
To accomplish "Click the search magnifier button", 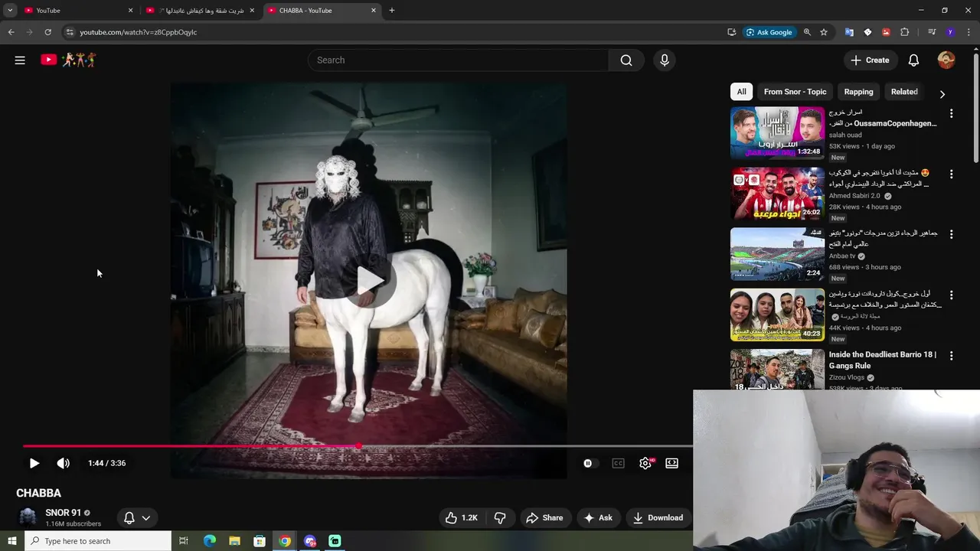I will click(626, 60).
